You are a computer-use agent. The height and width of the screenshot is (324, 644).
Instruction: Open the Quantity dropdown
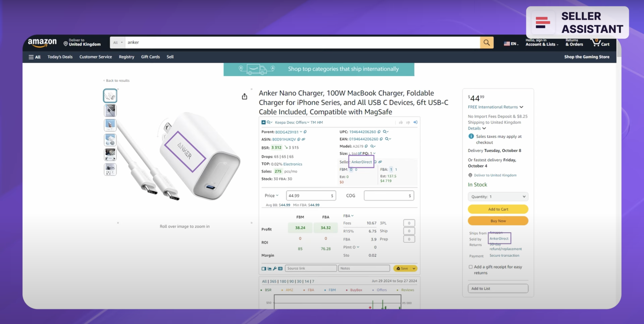(498, 197)
